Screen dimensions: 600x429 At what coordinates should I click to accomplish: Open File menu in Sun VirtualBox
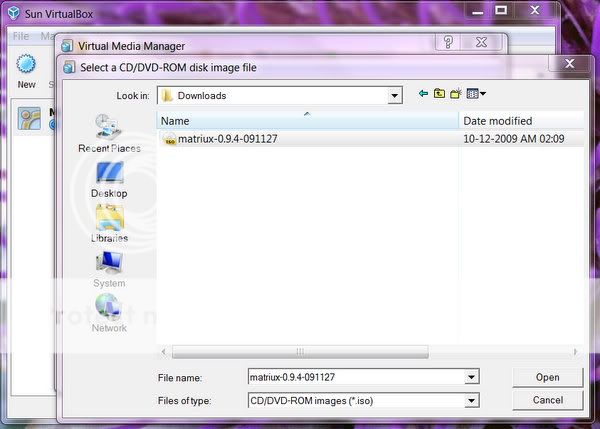(21, 36)
